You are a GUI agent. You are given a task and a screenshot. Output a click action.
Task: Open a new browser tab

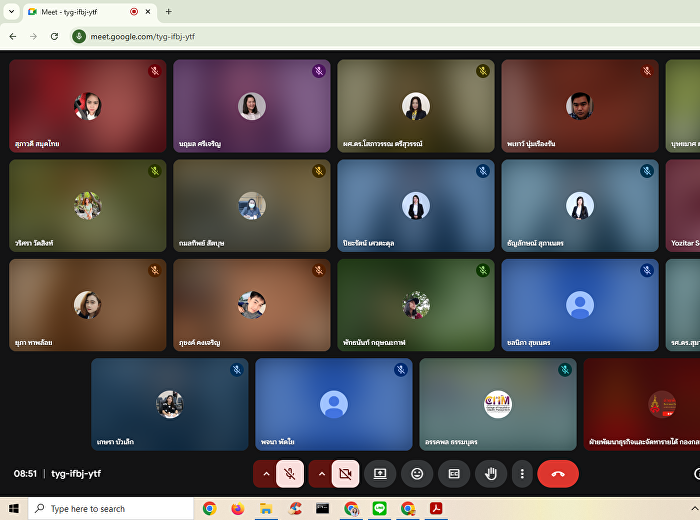168,11
